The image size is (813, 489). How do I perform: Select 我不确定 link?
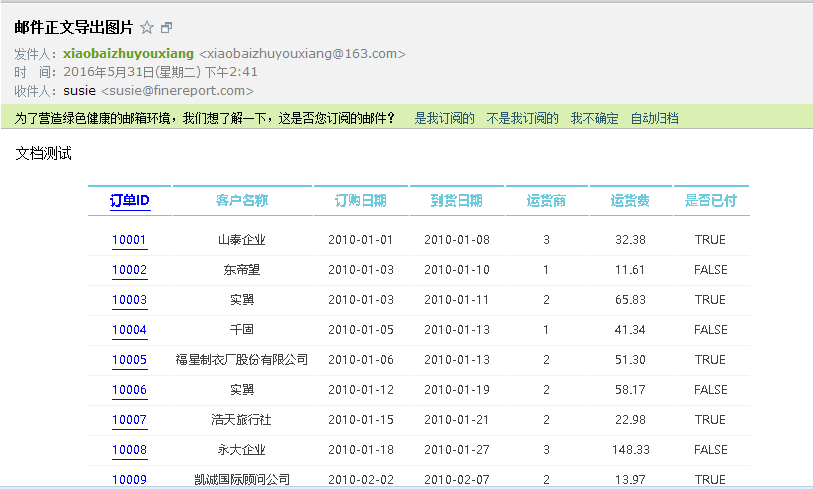595,118
